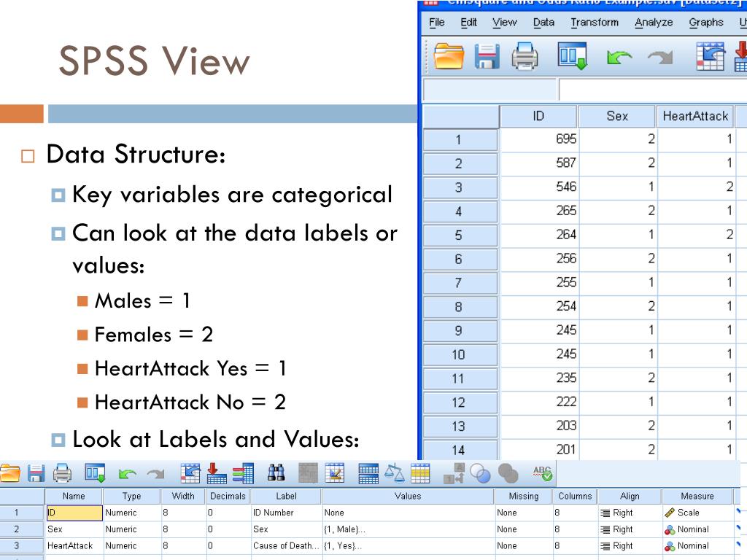This screenshot has width=747, height=560.
Task: Click the Scale measure cell for ID
Action: 697,513
